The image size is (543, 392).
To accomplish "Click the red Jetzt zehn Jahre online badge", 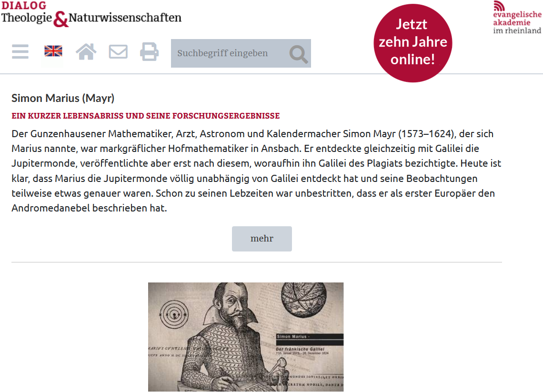I will pyautogui.click(x=413, y=43).
